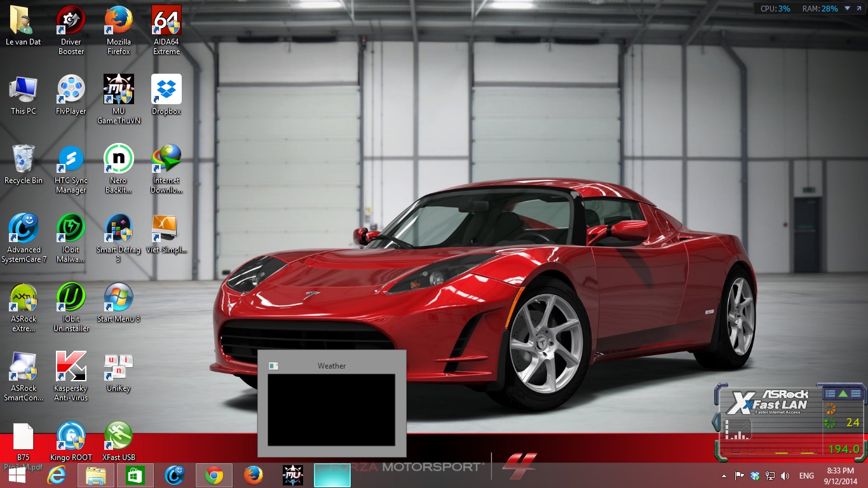The width and height of the screenshot is (868, 488).
Task: Launch the Advanced SystemCare 7 icon
Action: (x=24, y=238)
